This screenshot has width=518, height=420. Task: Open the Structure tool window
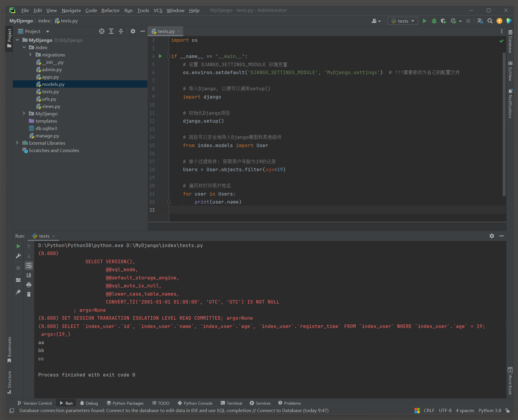9,382
